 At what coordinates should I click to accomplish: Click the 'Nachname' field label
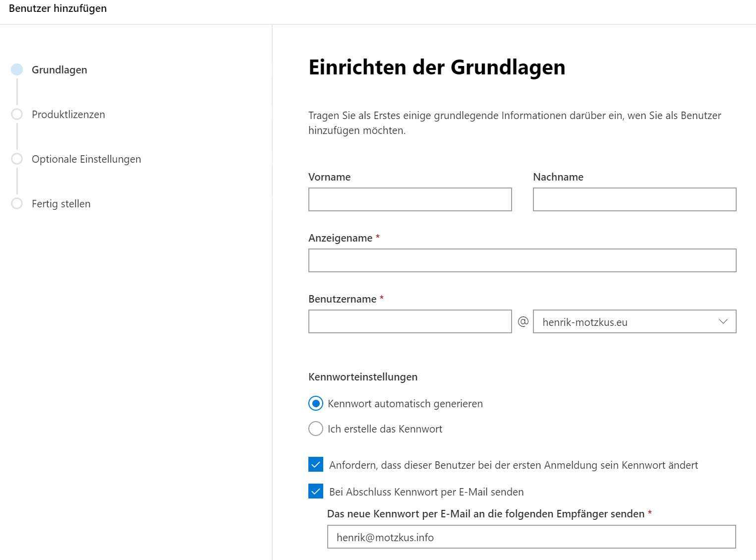pos(558,177)
